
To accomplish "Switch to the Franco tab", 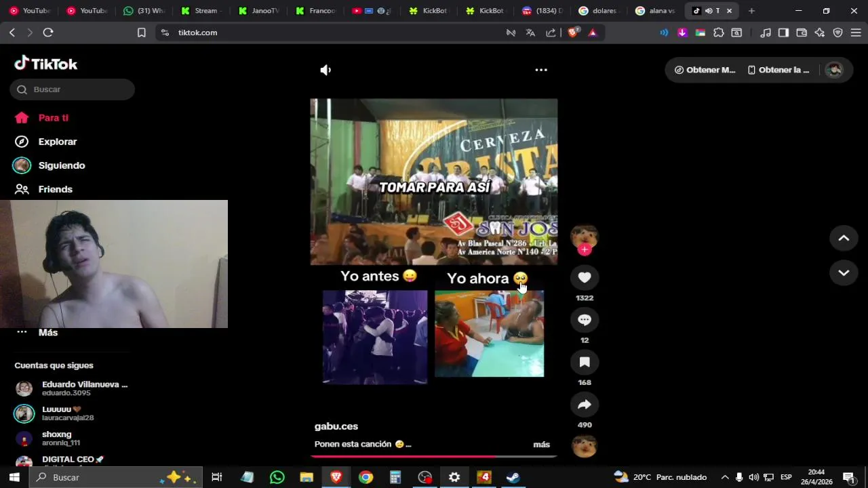I will pos(315,11).
